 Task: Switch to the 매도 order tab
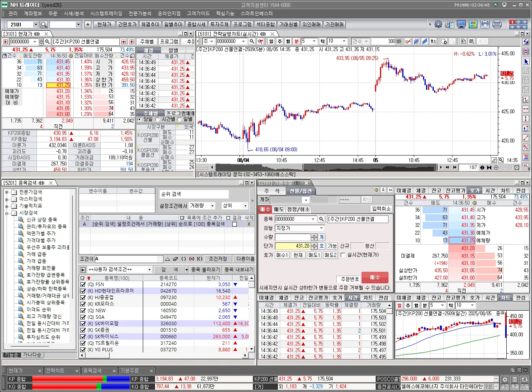pos(279,209)
